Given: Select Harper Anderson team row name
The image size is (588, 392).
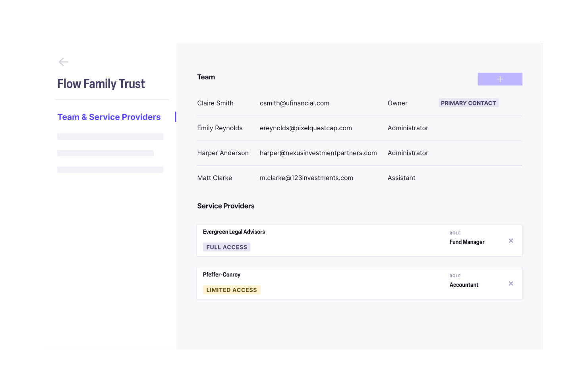Looking at the screenshot, I should tap(223, 153).
